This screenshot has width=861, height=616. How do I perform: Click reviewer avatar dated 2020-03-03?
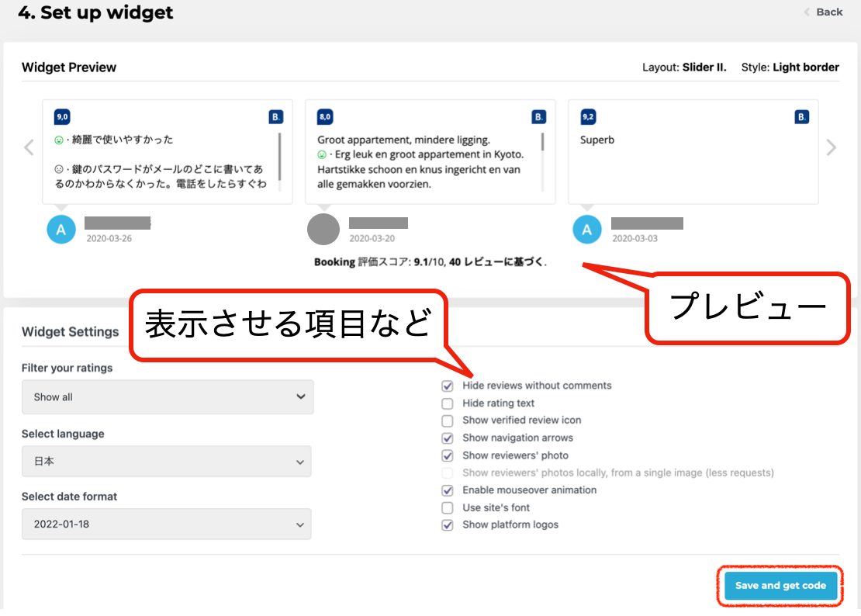click(587, 230)
